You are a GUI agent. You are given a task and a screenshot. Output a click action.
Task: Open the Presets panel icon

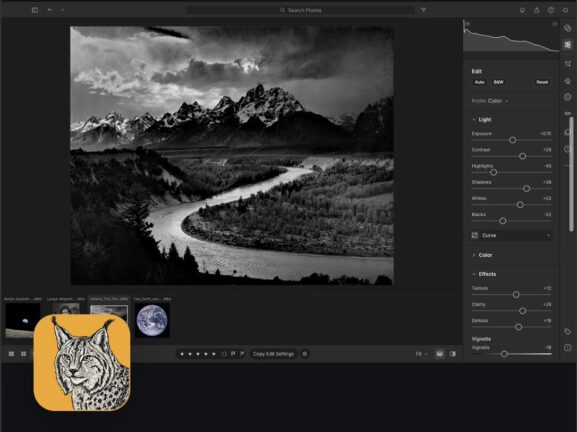pyautogui.click(x=567, y=28)
